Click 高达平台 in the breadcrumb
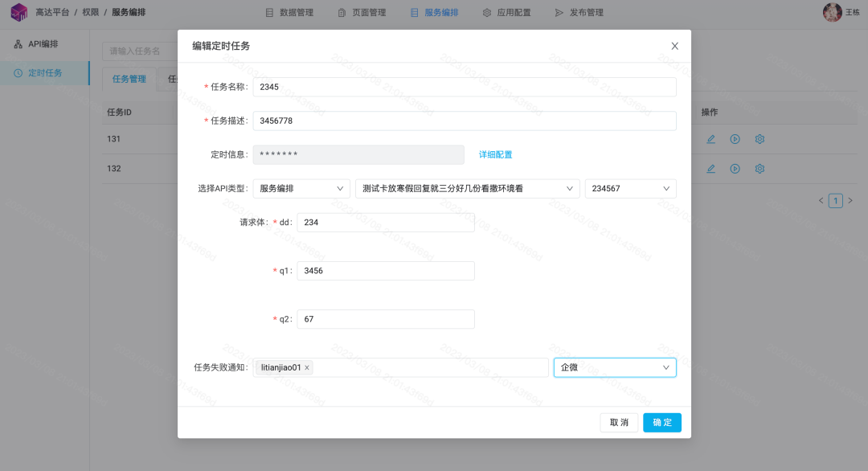Image resolution: width=868 pixels, height=471 pixels. (x=52, y=12)
